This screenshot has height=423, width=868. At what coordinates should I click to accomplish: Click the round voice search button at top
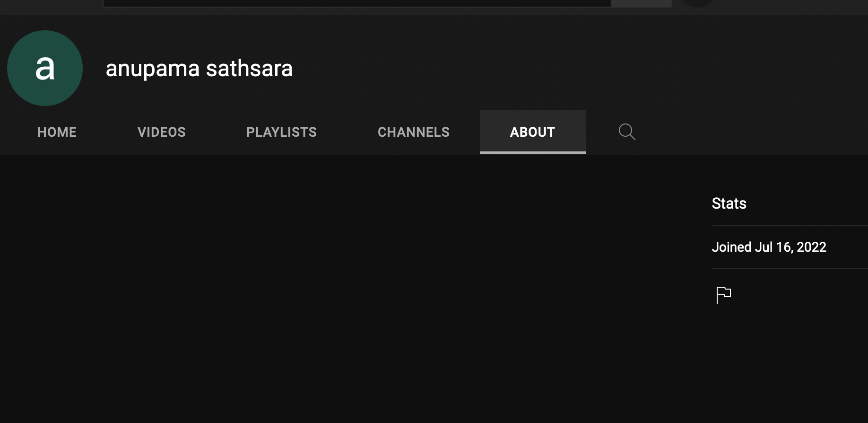click(698, 2)
